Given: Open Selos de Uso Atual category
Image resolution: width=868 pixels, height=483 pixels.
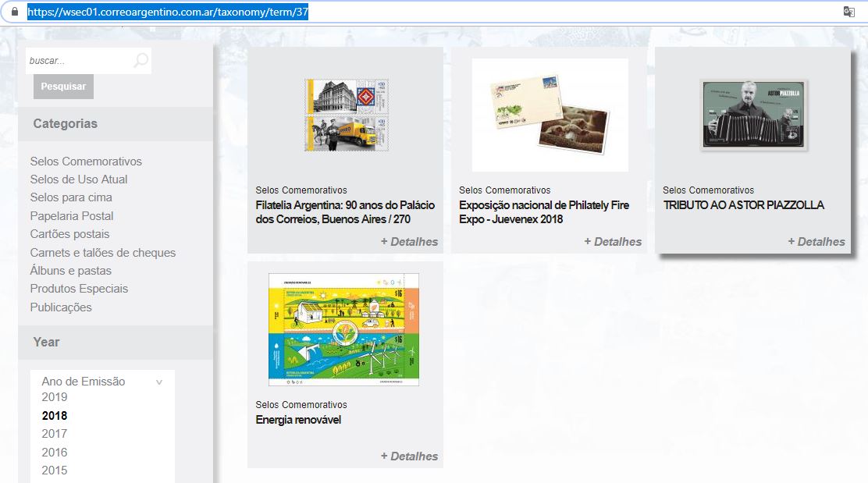Looking at the screenshot, I should [79, 179].
